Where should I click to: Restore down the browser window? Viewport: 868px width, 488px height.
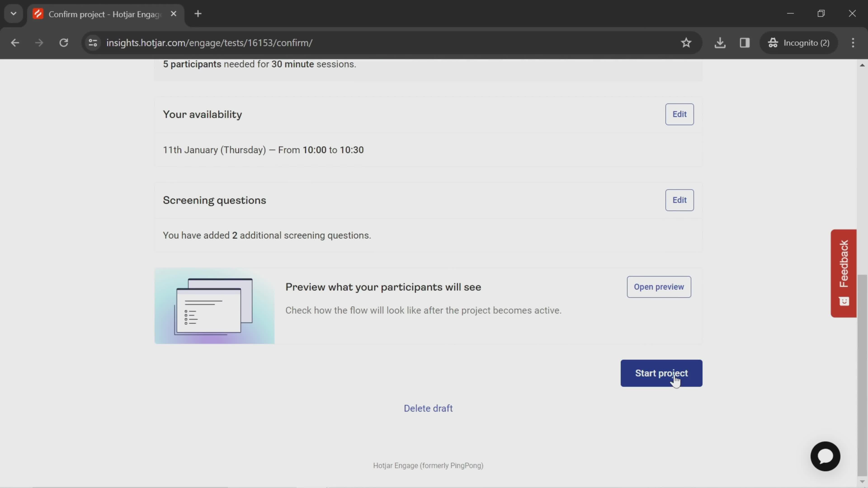821,14
